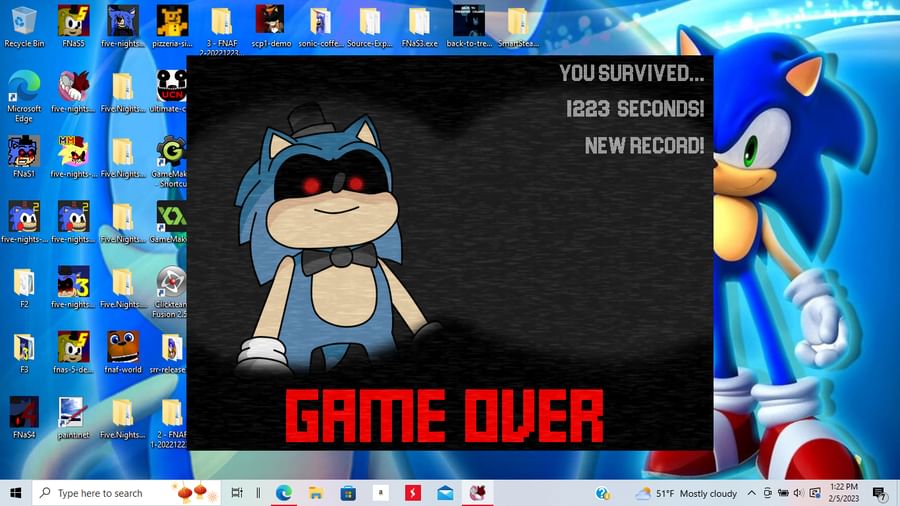This screenshot has height=506, width=900.
Task: Click the 'Type here to search' box
Action: pos(126,493)
